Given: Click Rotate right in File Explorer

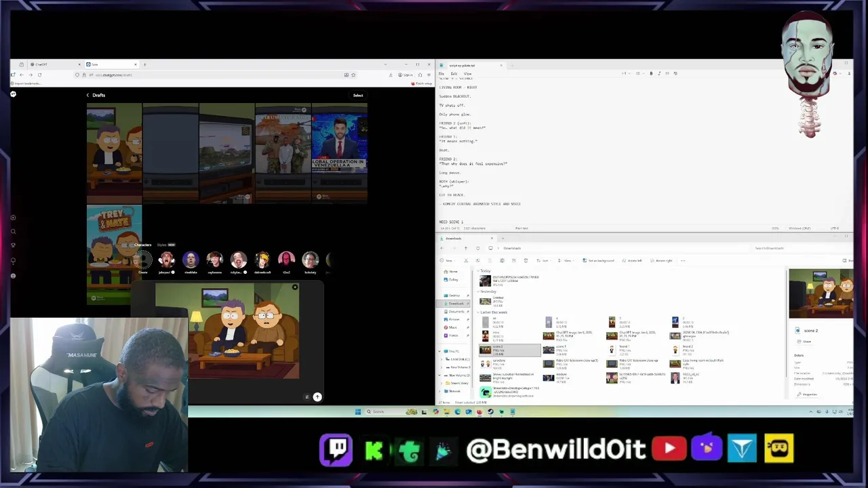Looking at the screenshot, I should [x=661, y=260].
